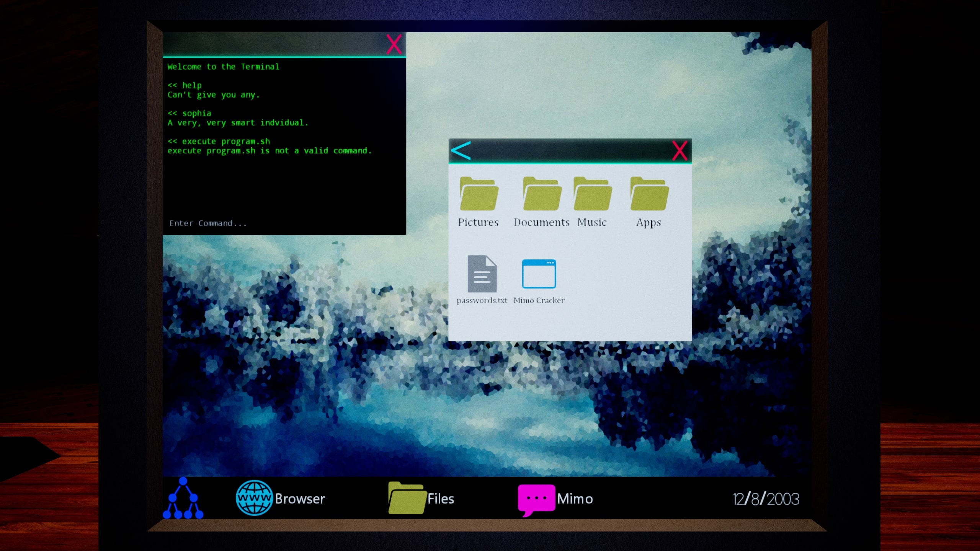Open the Browser globe icon in taskbar
Screen dimensions: 980x551
pos(254,498)
